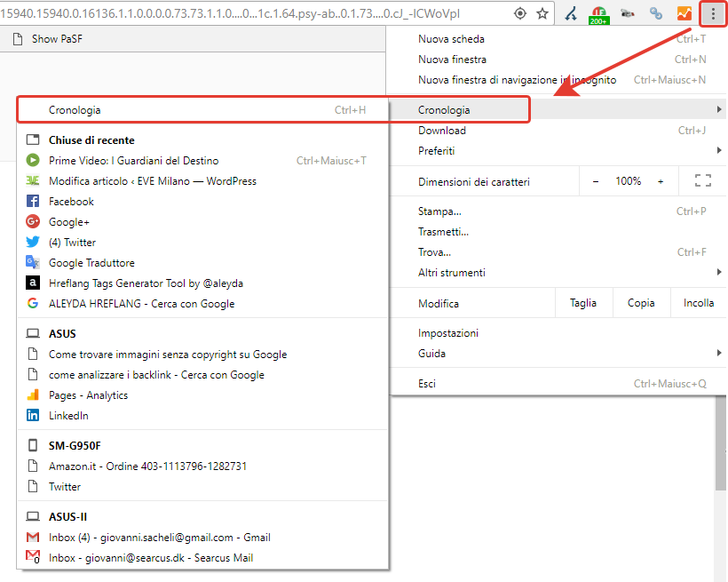Open Pages - Analytics entry
728x582 pixels.
coord(202,395)
